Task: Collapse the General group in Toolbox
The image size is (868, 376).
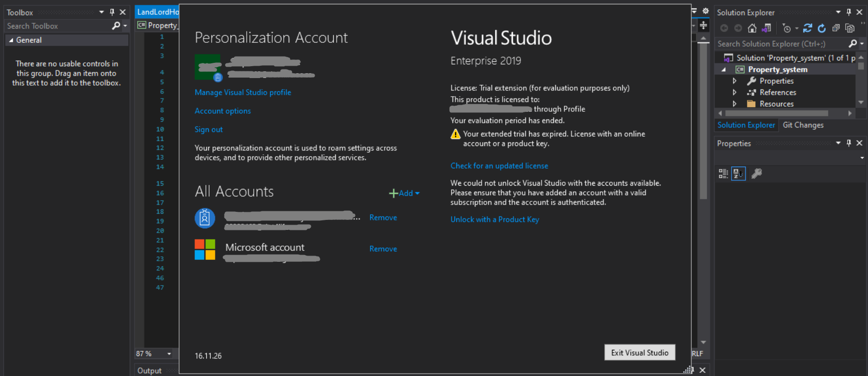Action: click(x=11, y=40)
